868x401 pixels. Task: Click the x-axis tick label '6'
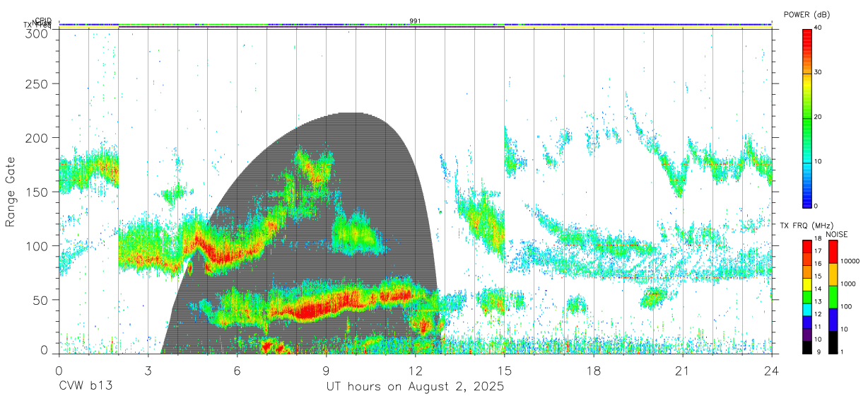pyautogui.click(x=237, y=370)
